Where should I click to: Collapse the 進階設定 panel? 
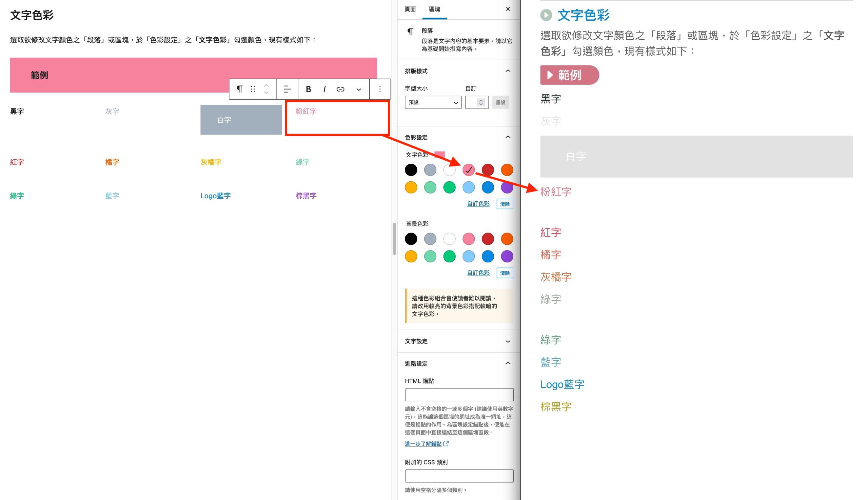click(x=508, y=363)
